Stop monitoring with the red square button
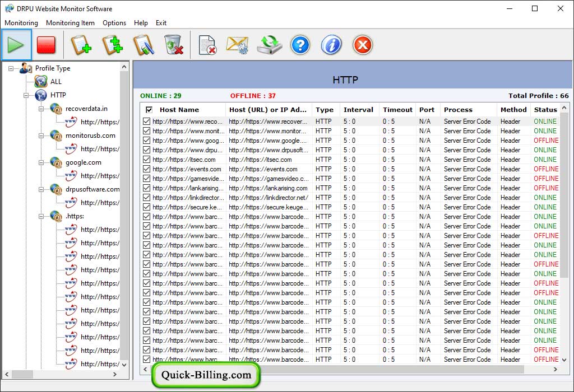The image size is (574, 392). point(46,45)
